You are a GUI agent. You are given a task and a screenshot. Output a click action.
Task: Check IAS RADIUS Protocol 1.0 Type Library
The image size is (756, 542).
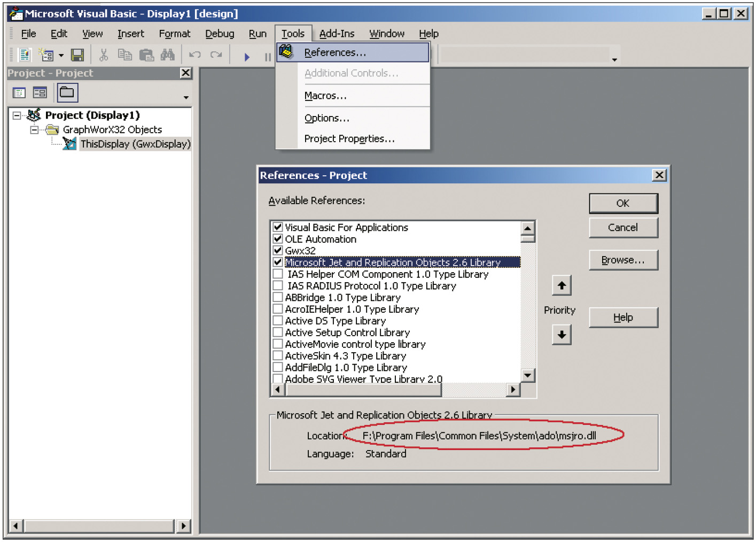click(278, 285)
